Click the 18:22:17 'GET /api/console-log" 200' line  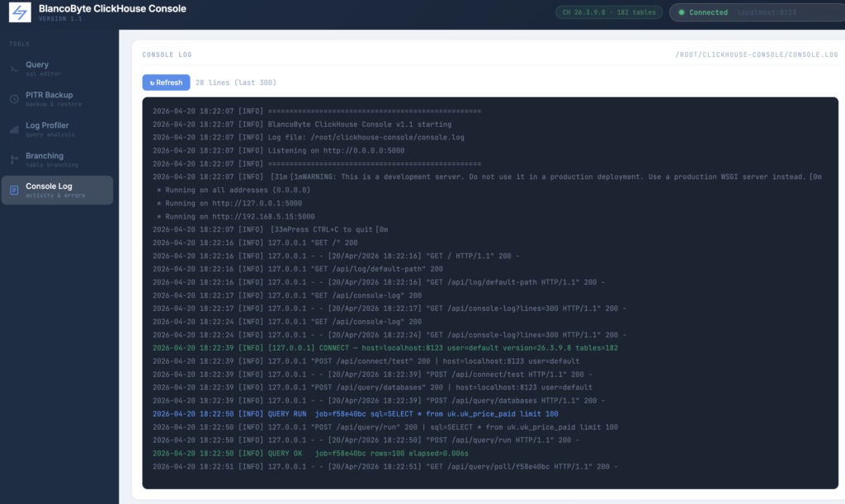tap(287, 295)
